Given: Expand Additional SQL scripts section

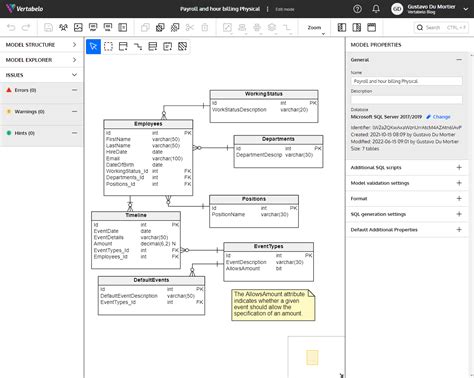Looking at the screenshot, I should point(459,167).
